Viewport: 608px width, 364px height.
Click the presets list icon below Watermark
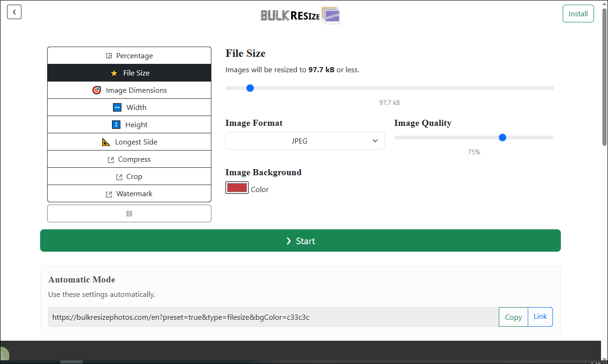tap(129, 213)
